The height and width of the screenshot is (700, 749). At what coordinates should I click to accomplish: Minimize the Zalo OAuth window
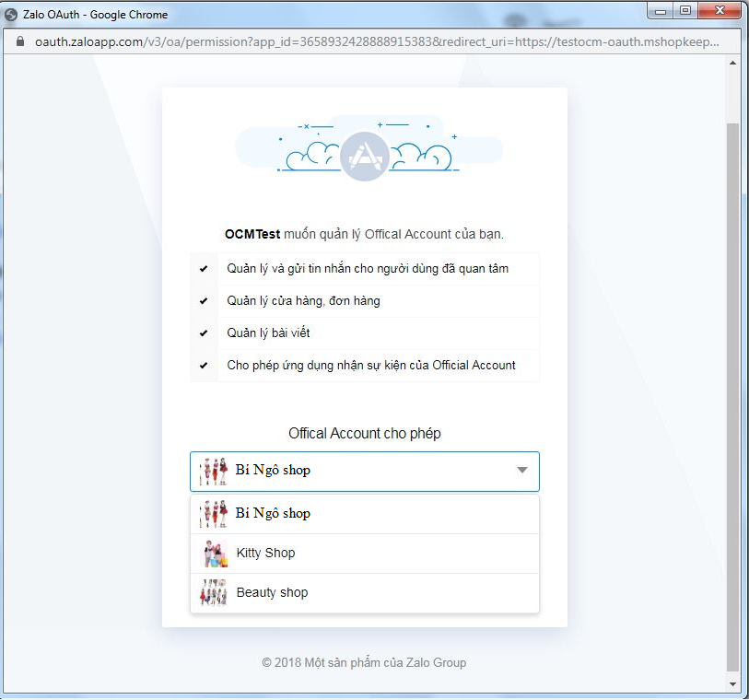[661, 11]
